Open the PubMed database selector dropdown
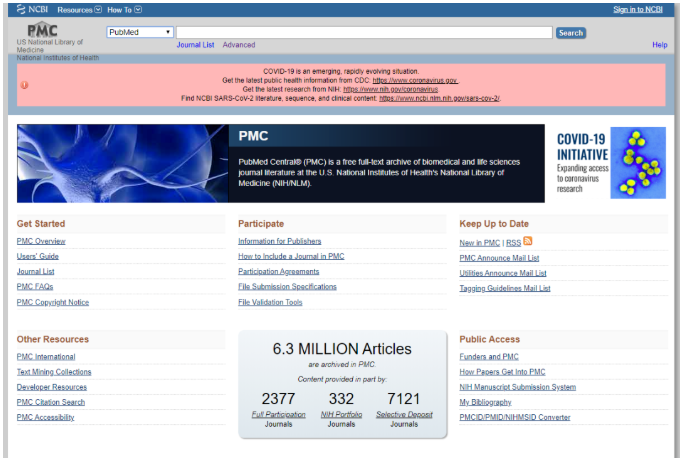The width and height of the screenshot is (692, 463). click(139, 32)
